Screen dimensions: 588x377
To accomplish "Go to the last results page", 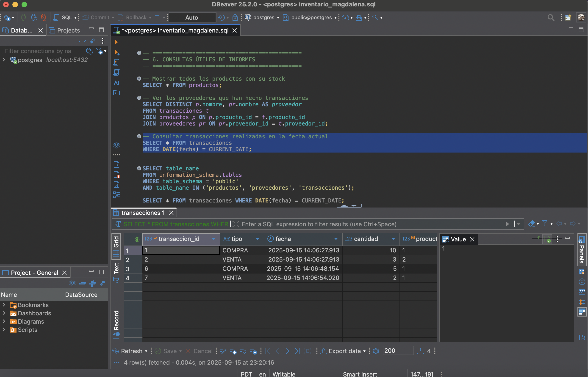I will point(297,351).
